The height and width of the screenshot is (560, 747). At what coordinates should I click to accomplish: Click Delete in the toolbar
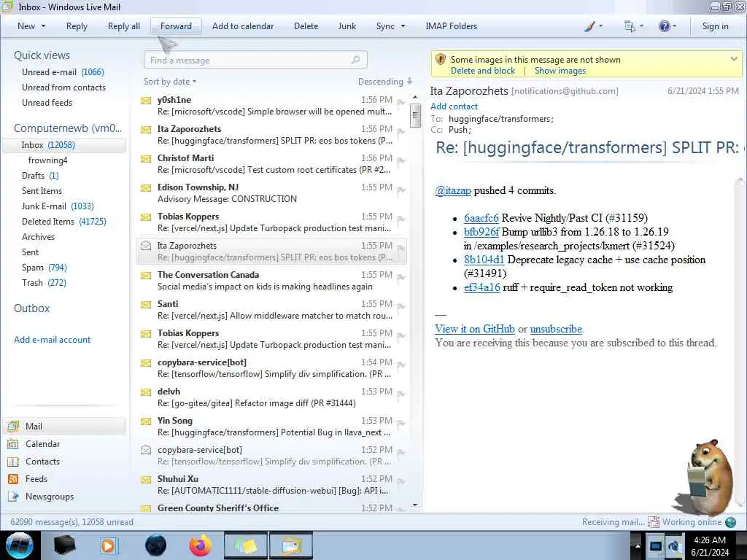[306, 26]
